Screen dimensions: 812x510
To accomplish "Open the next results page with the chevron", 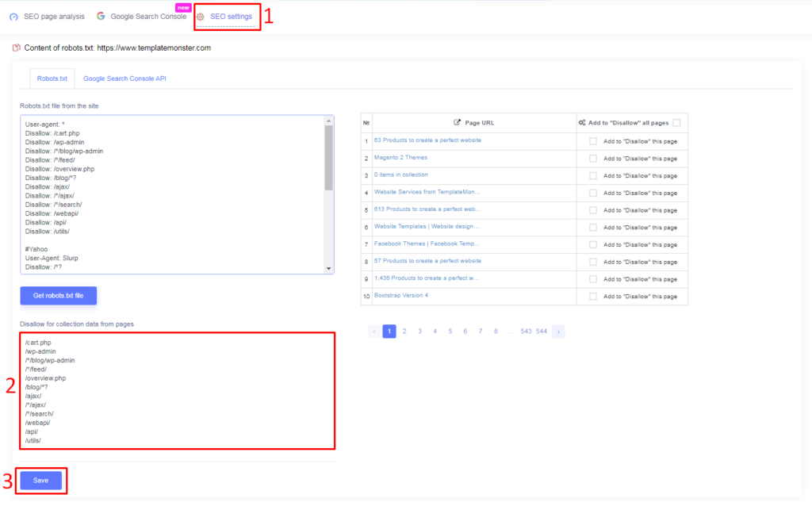I will [557, 331].
